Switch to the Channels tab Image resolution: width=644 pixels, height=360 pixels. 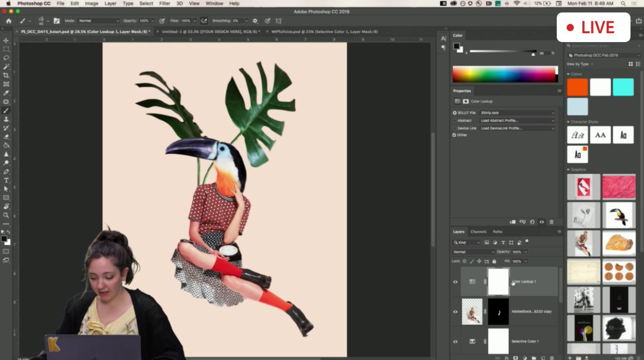pyautogui.click(x=478, y=232)
